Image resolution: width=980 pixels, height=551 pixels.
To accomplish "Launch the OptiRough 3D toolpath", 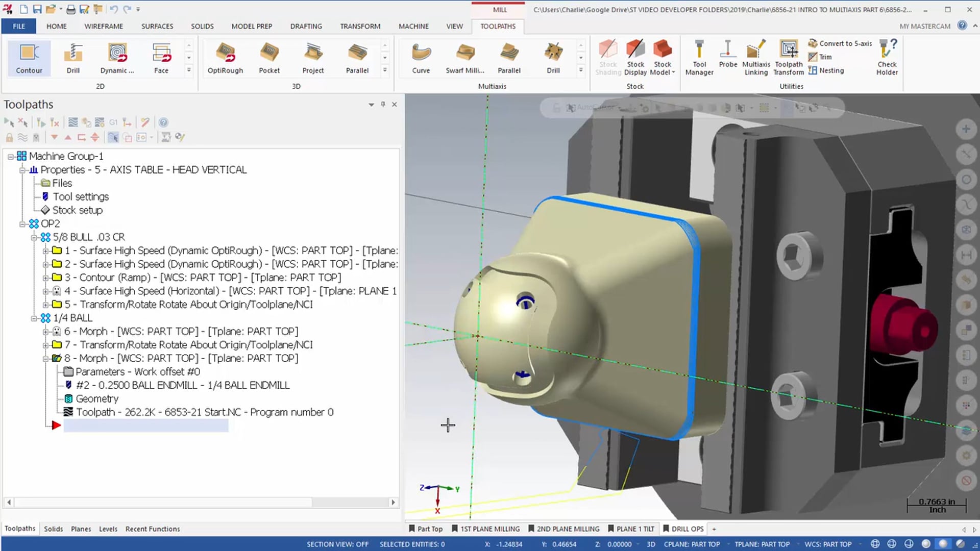I will pyautogui.click(x=225, y=59).
